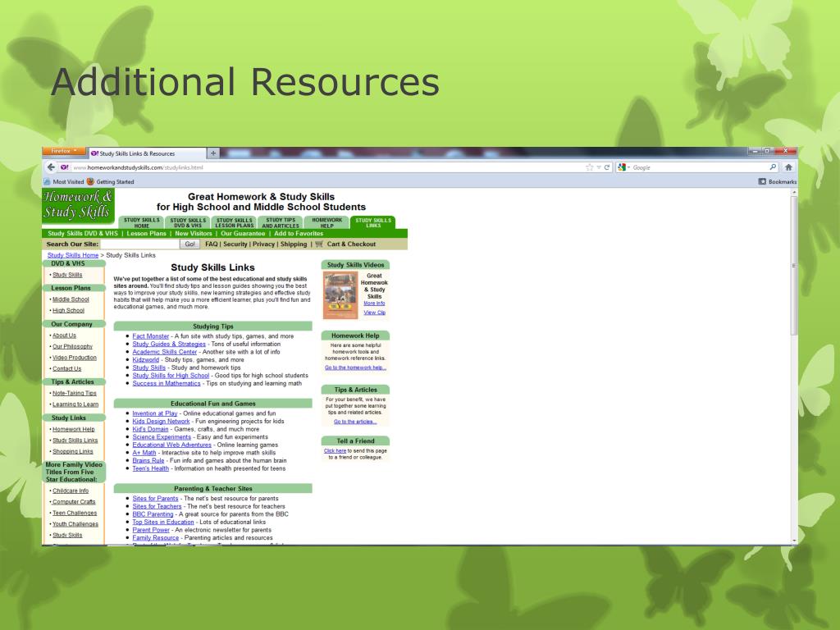Click Our Guarantee in green bar
The image size is (840, 630).
tap(243, 234)
